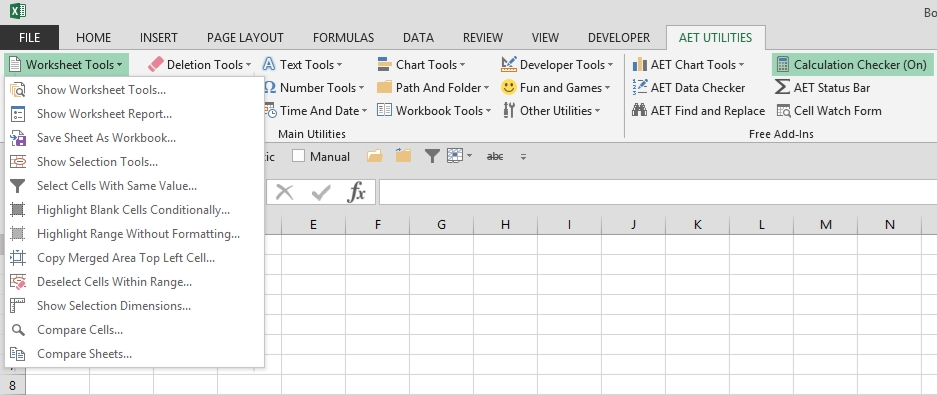Tick the Manual calculation checkbox

click(x=298, y=157)
